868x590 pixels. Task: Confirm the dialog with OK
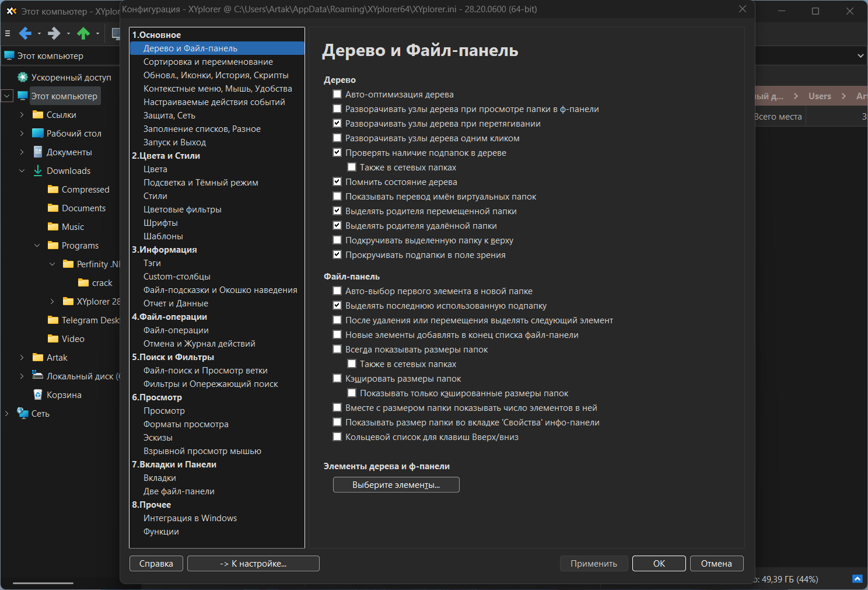point(659,563)
